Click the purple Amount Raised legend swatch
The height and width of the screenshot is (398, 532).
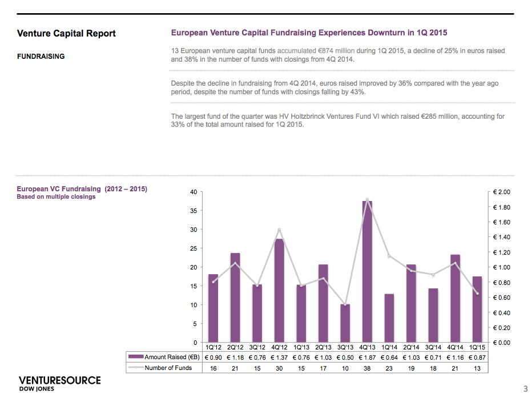tap(136, 357)
